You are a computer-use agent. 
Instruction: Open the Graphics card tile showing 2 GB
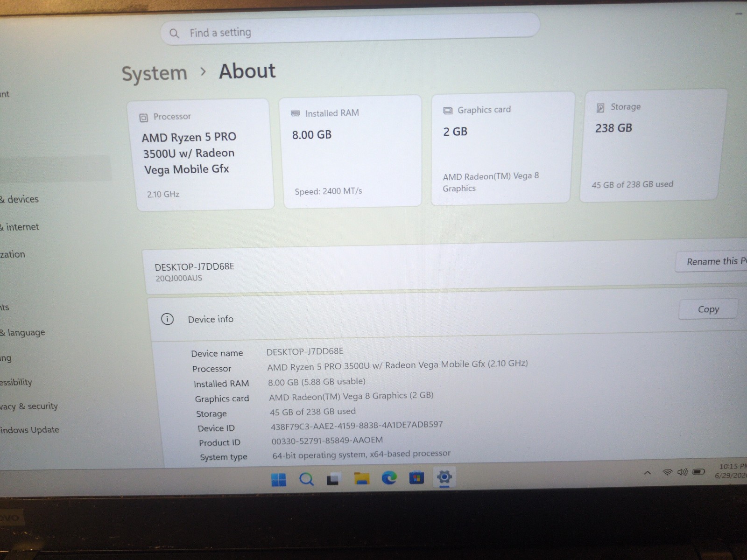click(502, 148)
